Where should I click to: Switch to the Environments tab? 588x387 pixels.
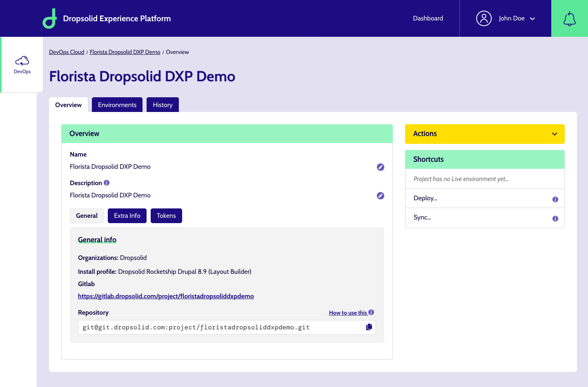117,105
